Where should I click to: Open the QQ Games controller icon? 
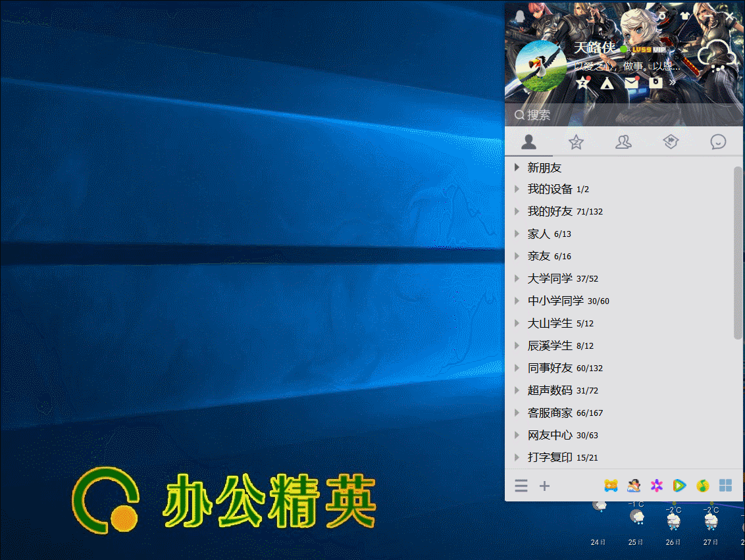tap(611, 486)
